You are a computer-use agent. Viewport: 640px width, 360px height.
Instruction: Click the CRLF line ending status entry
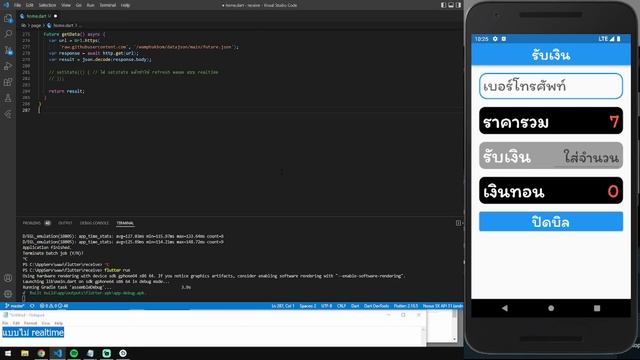(341, 306)
